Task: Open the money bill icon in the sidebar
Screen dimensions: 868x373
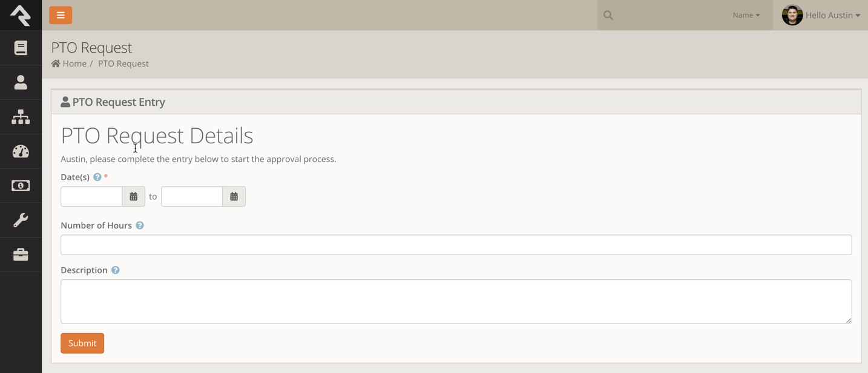Action: tap(21, 186)
